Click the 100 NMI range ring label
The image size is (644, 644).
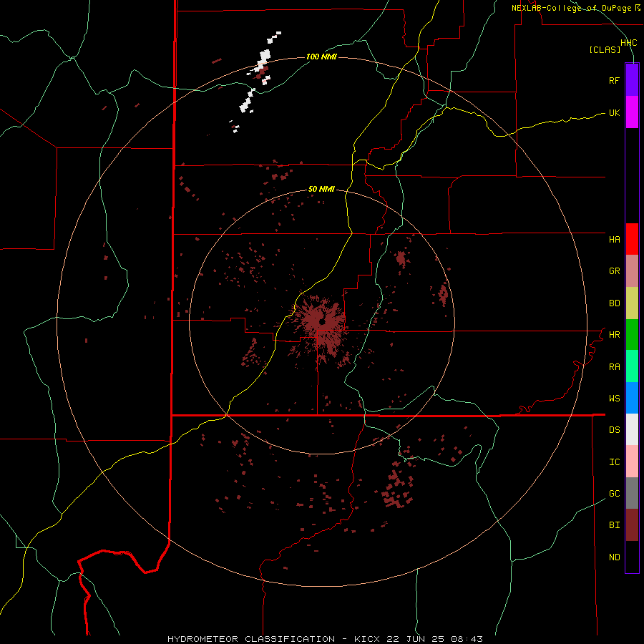tap(321, 57)
